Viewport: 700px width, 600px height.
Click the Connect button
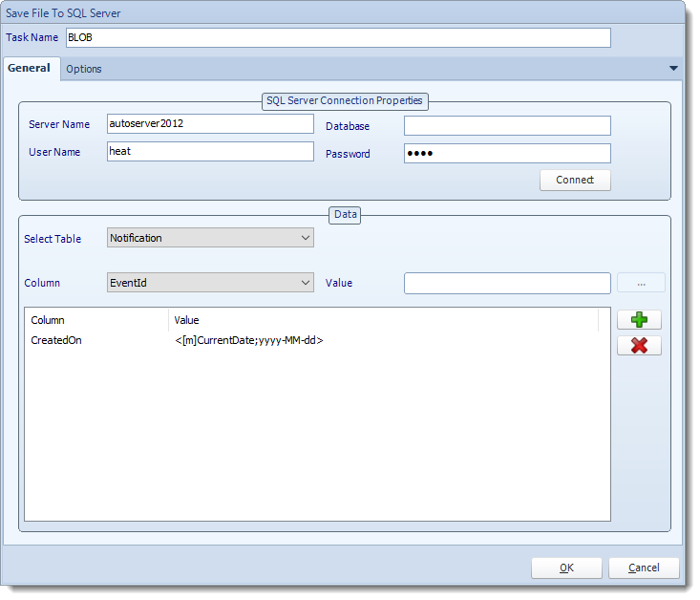tap(575, 180)
